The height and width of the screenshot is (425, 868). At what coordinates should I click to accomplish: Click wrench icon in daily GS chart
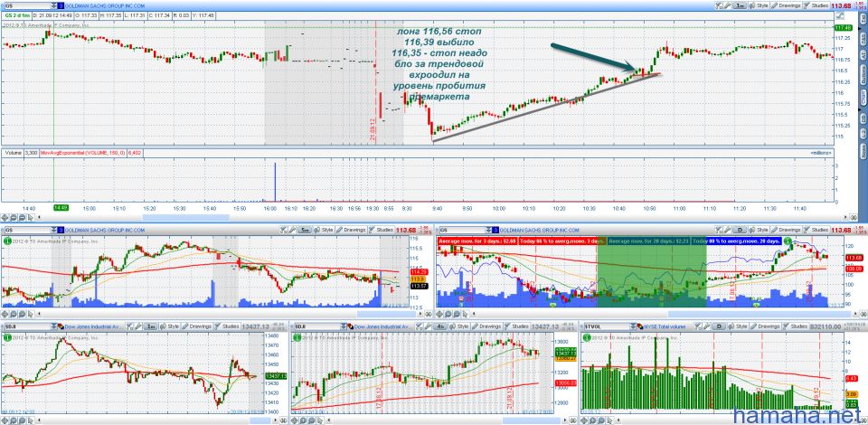coord(727,229)
